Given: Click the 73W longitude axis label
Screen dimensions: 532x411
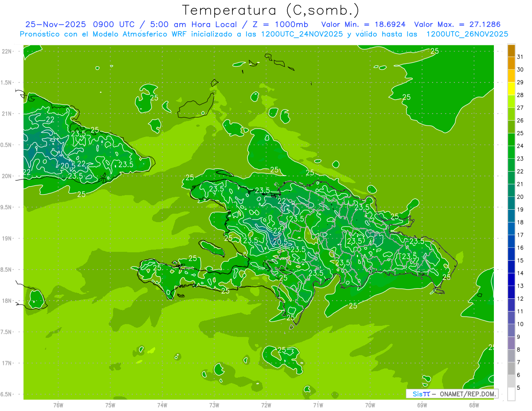Looking at the screenshot, I should [214, 405].
